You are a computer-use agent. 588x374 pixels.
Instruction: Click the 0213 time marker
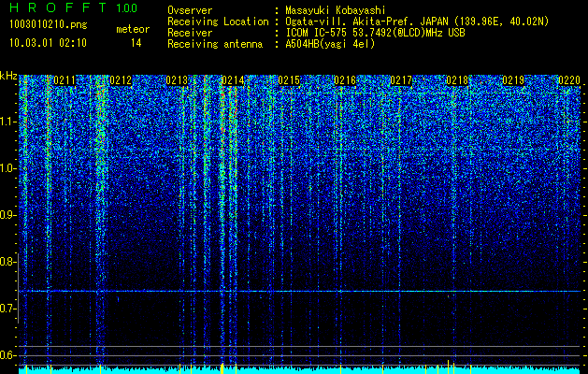point(177,80)
